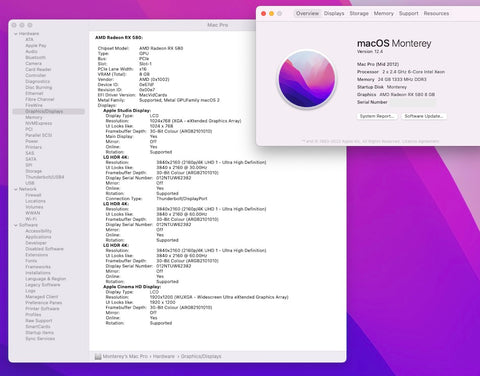
Task: Select NVMExpress in the sidebar
Action: pyautogui.click(x=39, y=123)
